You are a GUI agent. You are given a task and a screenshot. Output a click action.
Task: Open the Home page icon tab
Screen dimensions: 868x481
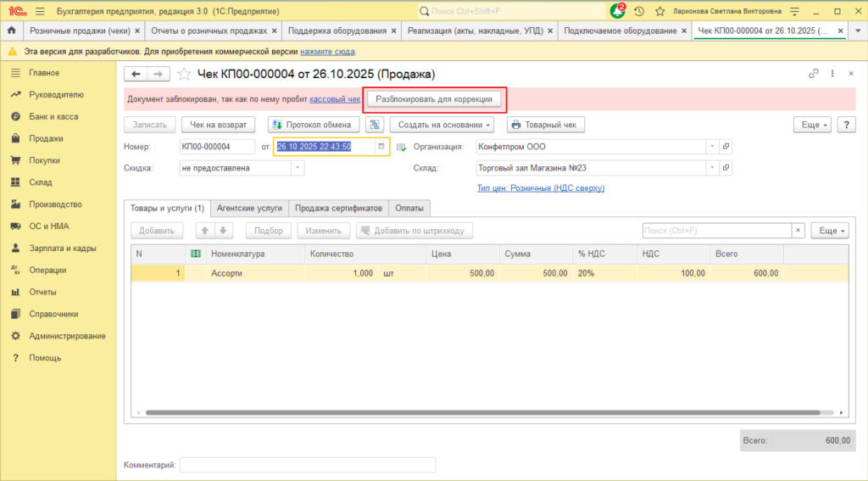click(x=12, y=31)
